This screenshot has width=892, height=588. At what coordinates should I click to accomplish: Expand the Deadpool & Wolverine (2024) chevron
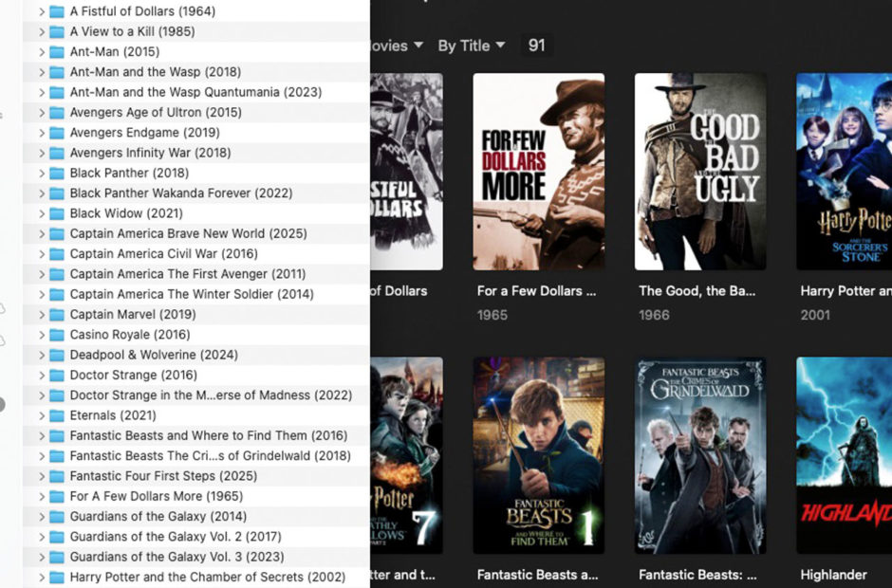(x=42, y=355)
